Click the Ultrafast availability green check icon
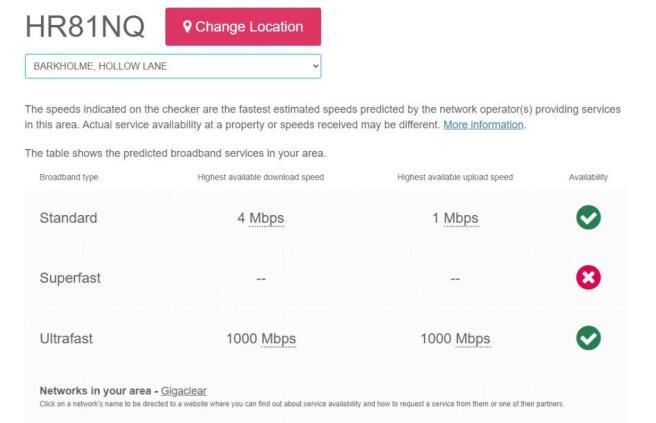Viewport: 656px width, 423px height. click(588, 338)
